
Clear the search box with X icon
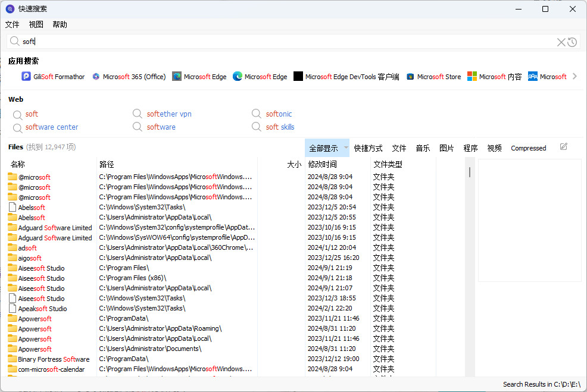(561, 42)
